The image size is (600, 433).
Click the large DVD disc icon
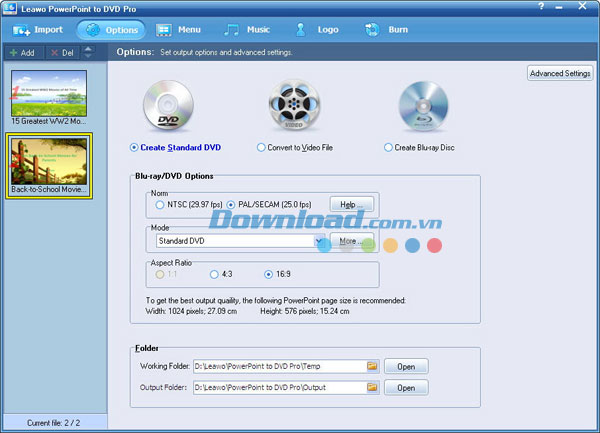tap(168, 105)
